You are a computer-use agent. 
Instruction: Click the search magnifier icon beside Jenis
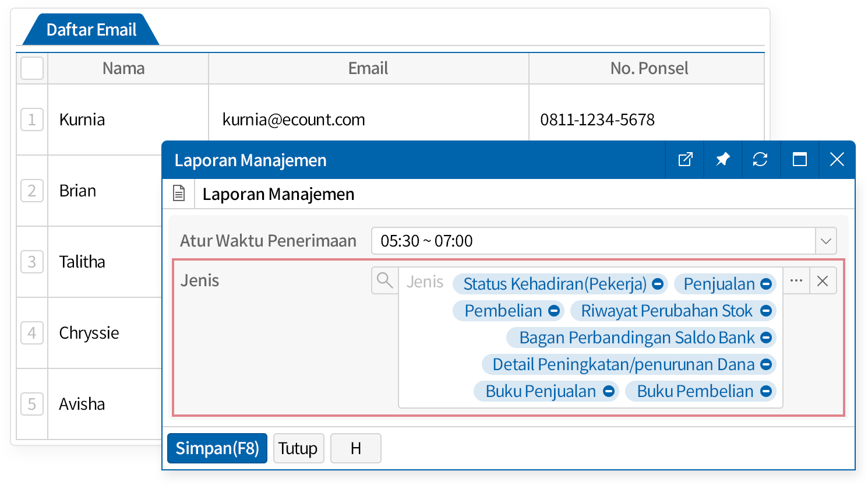(384, 281)
